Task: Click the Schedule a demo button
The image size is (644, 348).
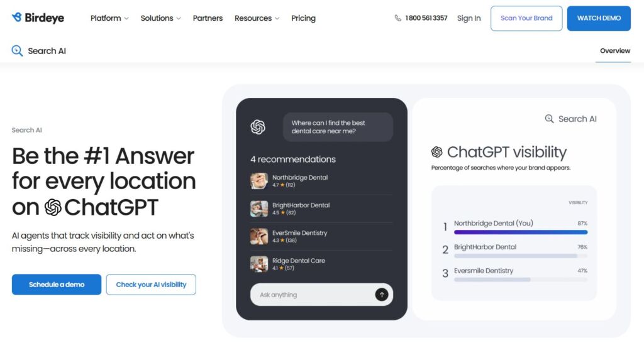Action: [57, 285]
